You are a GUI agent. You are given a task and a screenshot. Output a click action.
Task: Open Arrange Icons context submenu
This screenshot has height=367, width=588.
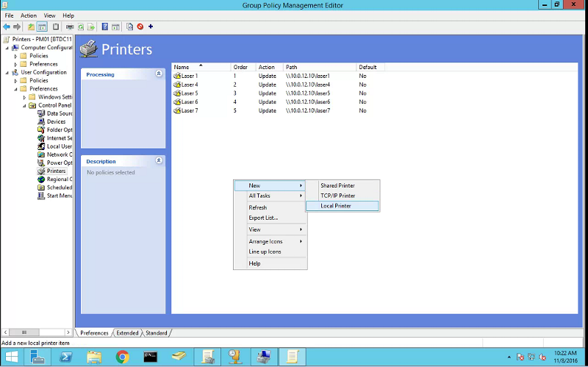click(270, 242)
